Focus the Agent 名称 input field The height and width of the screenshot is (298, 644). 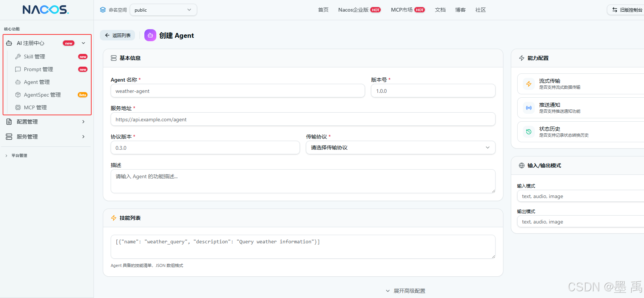point(237,91)
